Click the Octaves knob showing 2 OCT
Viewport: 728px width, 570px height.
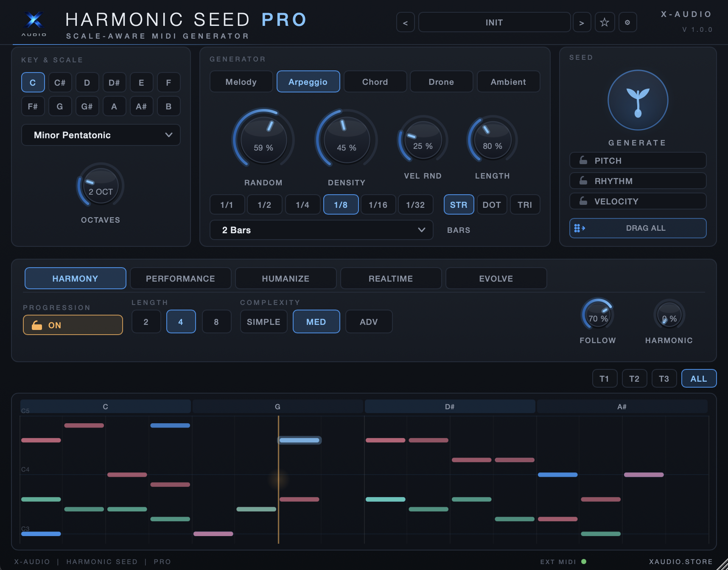pyautogui.click(x=101, y=186)
